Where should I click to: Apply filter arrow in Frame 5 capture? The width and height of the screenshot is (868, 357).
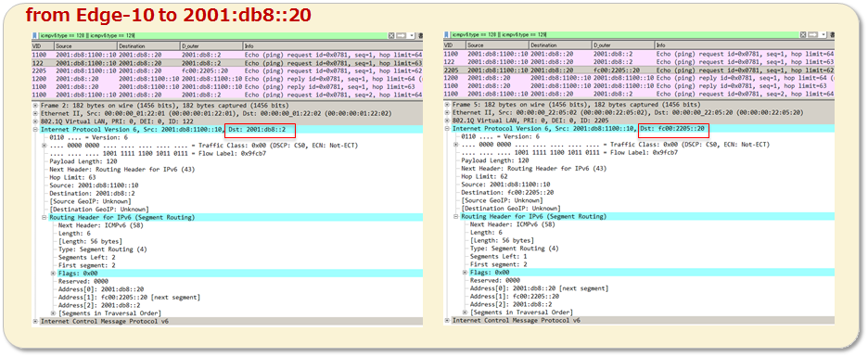click(x=813, y=35)
